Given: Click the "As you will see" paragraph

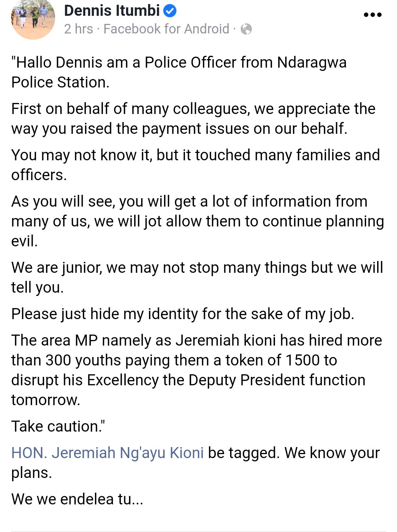Looking at the screenshot, I should pos(198,221).
